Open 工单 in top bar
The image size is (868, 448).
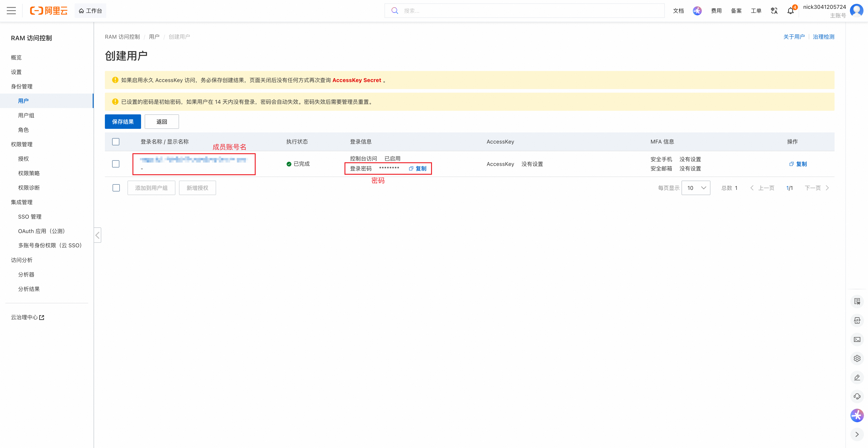click(x=756, y=11)
